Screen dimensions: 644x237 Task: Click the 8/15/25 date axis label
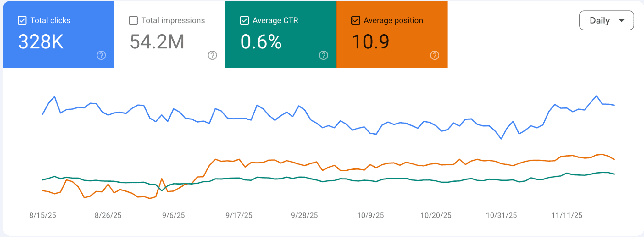[42, 215]
